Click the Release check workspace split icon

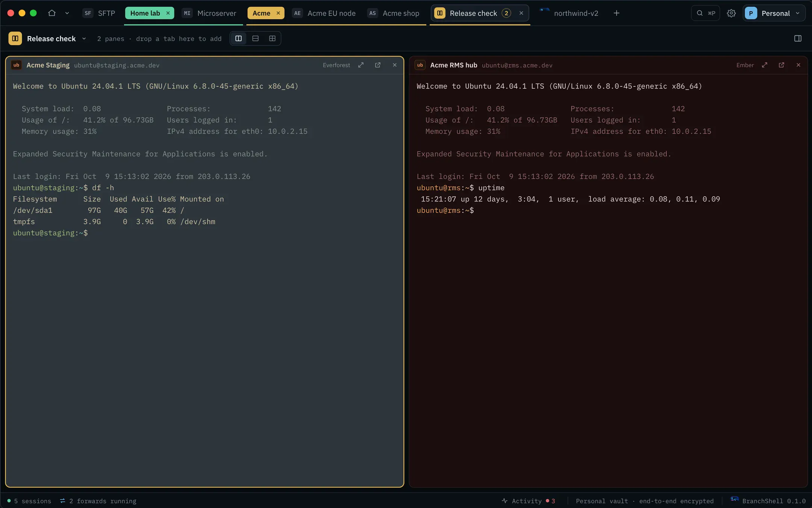click(15, 38)
